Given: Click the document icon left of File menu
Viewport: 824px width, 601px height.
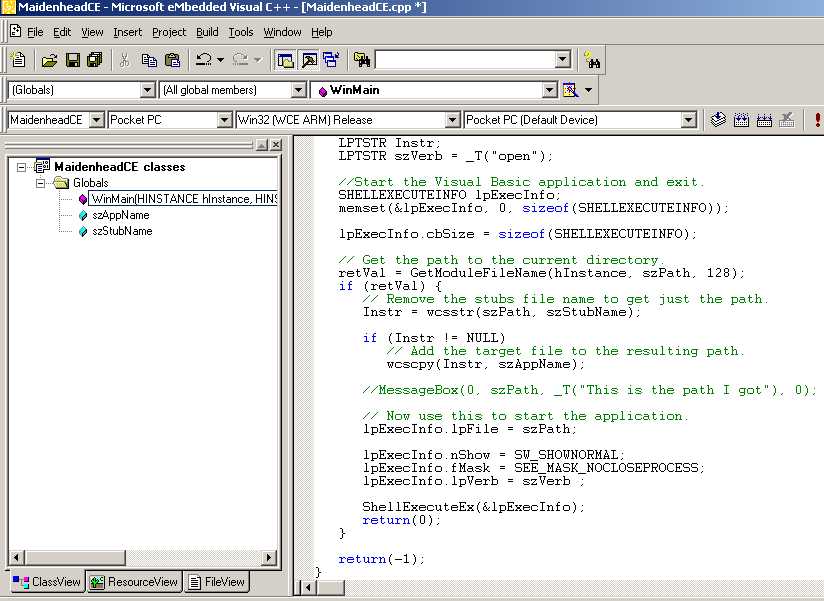Looking at the screenshot, I should (x=16, y=32).
